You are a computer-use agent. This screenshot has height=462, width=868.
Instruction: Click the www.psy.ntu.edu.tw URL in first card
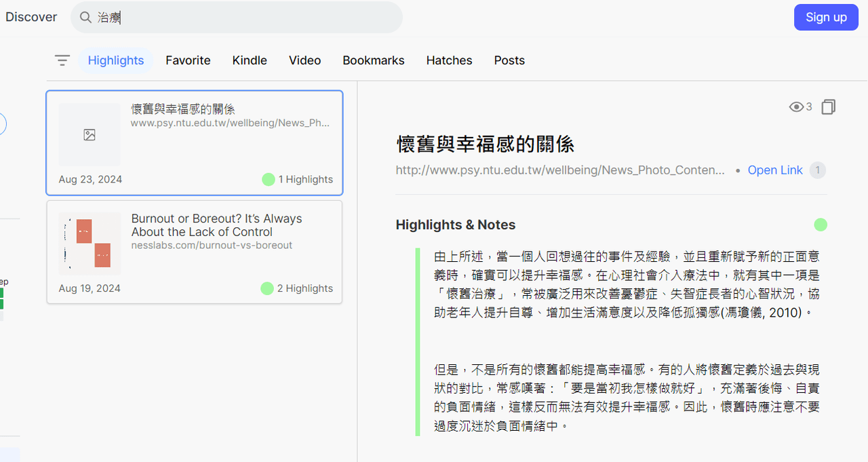coord(231,123)
